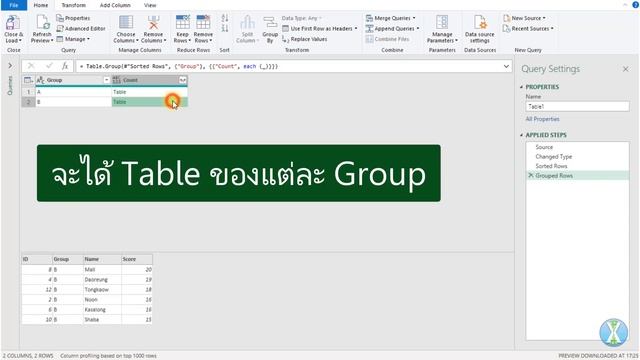Click the Keep Rows icon
Image resolution: width=640 pixels, height=360 pixels.
pyautogui.click(x=182, y=29)
